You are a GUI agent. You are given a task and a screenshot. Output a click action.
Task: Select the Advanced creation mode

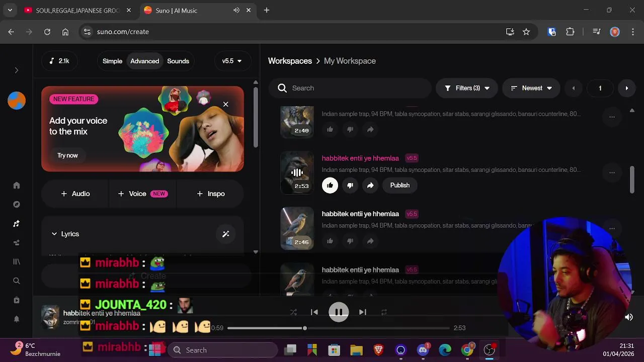145,61
